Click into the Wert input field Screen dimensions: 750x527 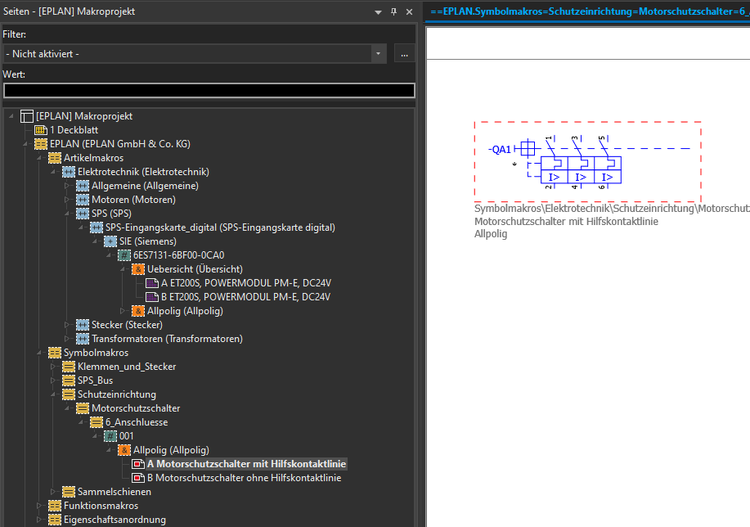209,91
